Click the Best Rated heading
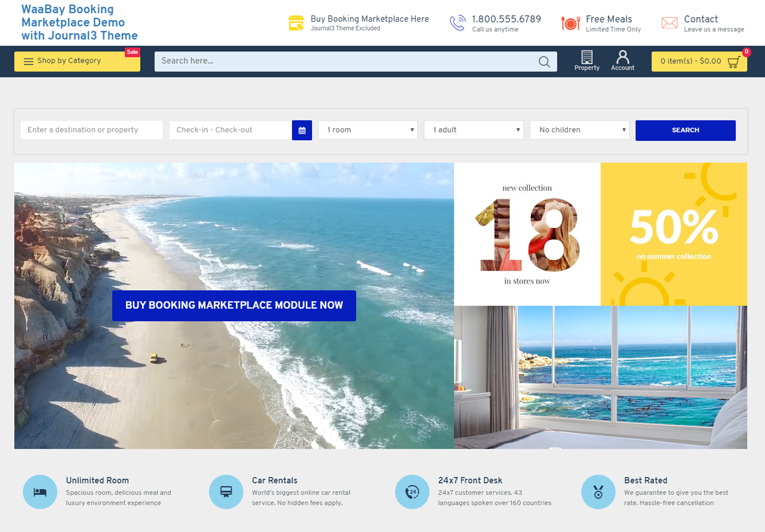 (x=646, y=481)
